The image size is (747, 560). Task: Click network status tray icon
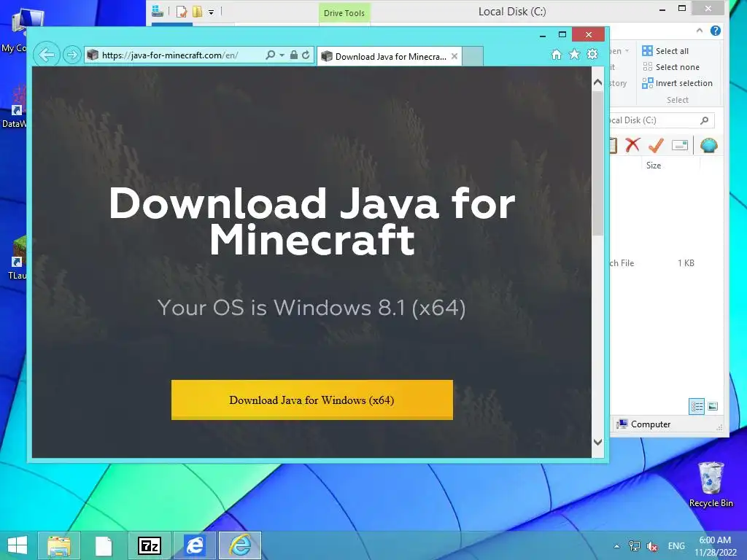coord(634,545)
